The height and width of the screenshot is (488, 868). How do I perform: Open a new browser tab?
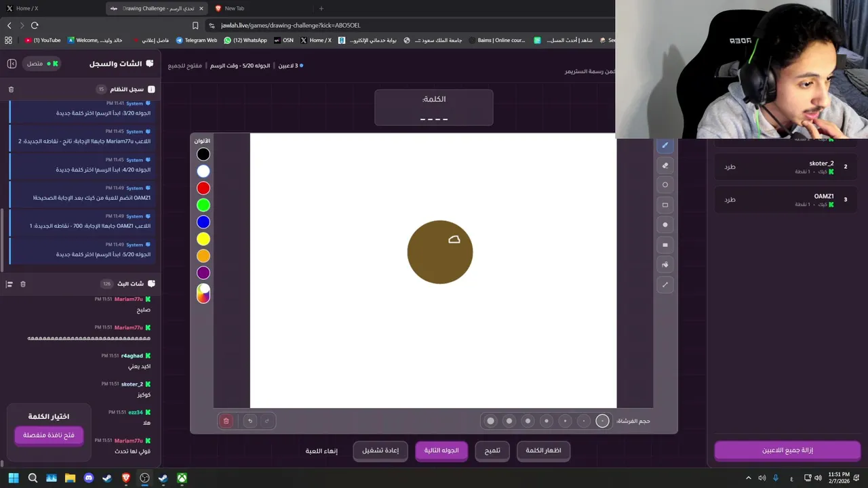(321, 8)
